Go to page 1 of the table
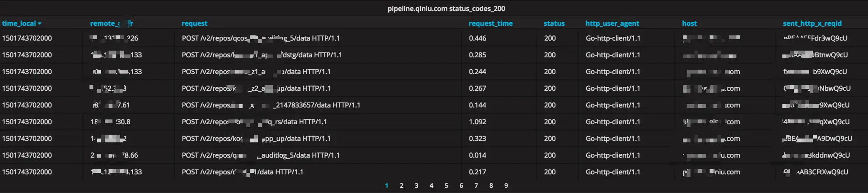The height and width of the screenshot is (193, 868). [x=387, y=186]
